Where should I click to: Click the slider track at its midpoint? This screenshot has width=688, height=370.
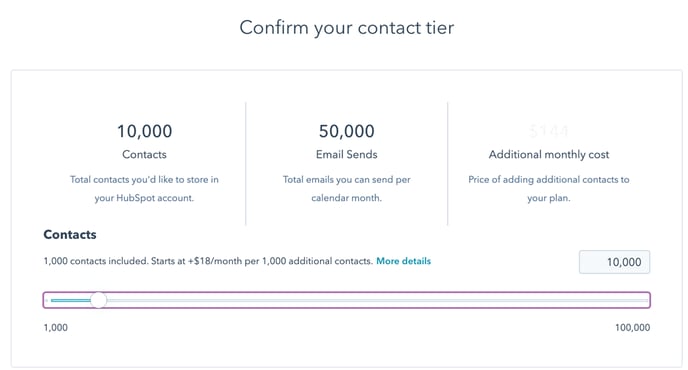tap(349, 300)
